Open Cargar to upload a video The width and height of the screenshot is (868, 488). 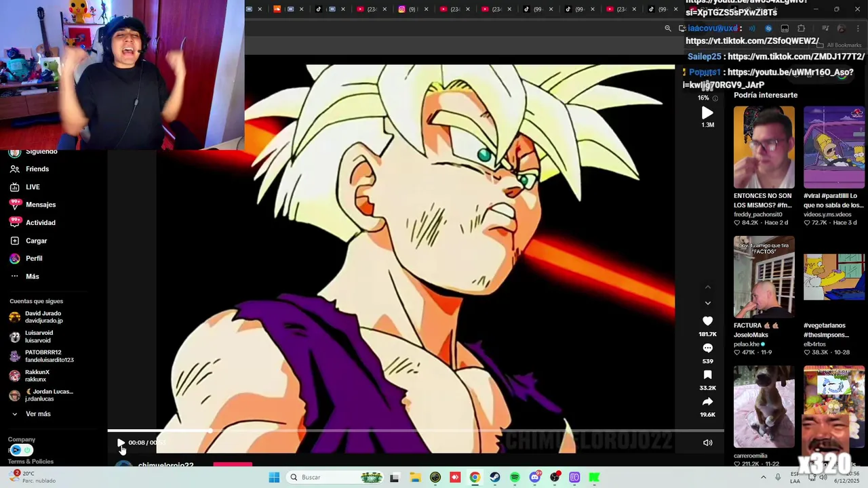point(36,241)
